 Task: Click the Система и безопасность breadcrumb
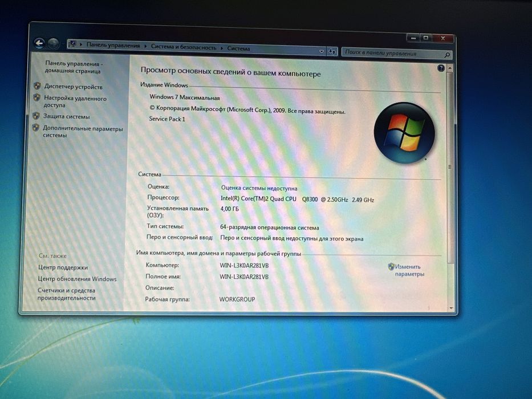tap(184, 47)
